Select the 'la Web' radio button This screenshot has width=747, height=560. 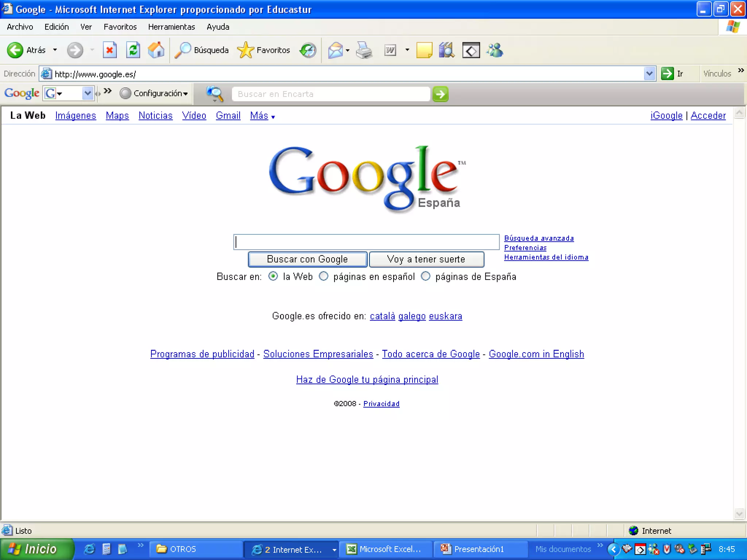[273, 276]
